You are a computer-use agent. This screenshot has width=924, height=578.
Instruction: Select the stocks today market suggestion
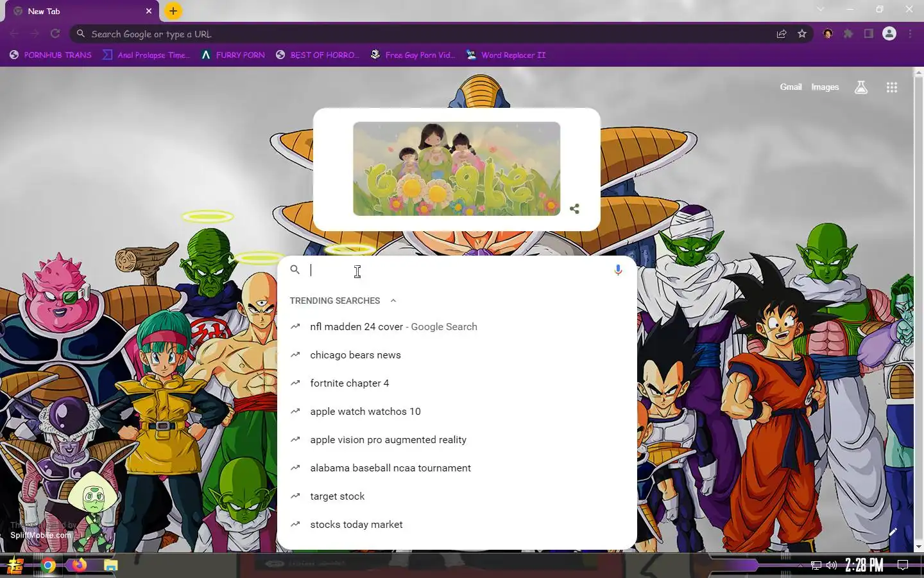(x=457, y=525)
